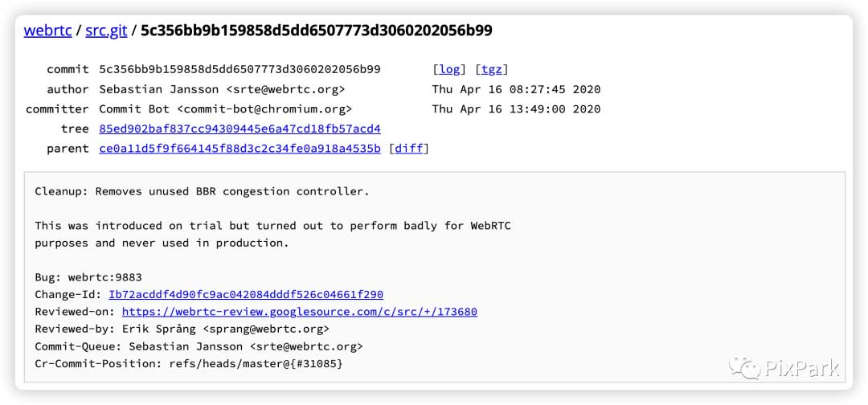Viewport: 868px width, 405px height.
Task: Navigate to the src.git repository link
Action: 106,31
